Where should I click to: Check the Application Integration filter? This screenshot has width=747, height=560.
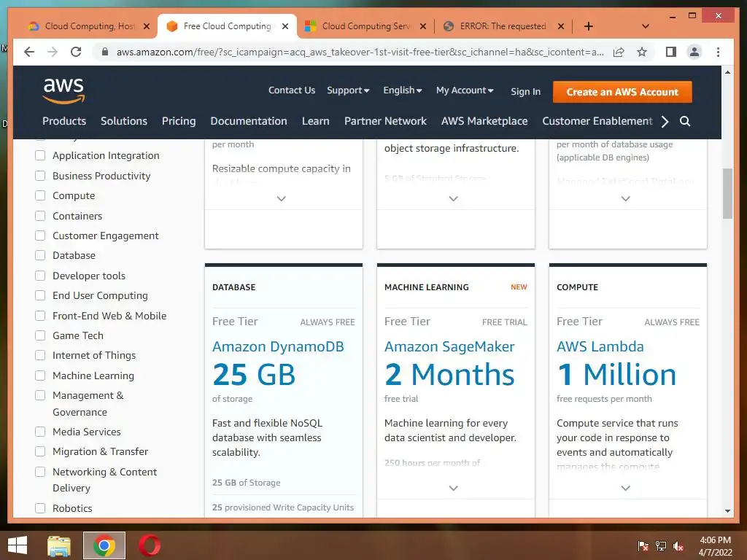[41, 155]
